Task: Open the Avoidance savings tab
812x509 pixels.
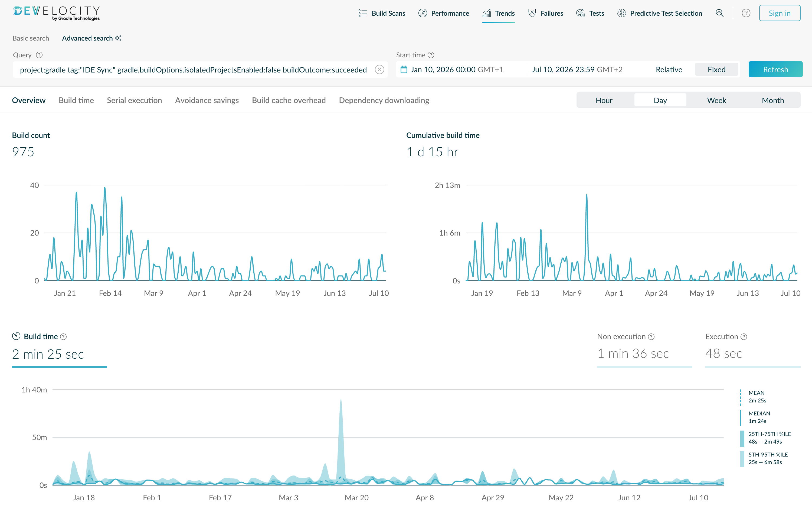Action: pos(207,100)
